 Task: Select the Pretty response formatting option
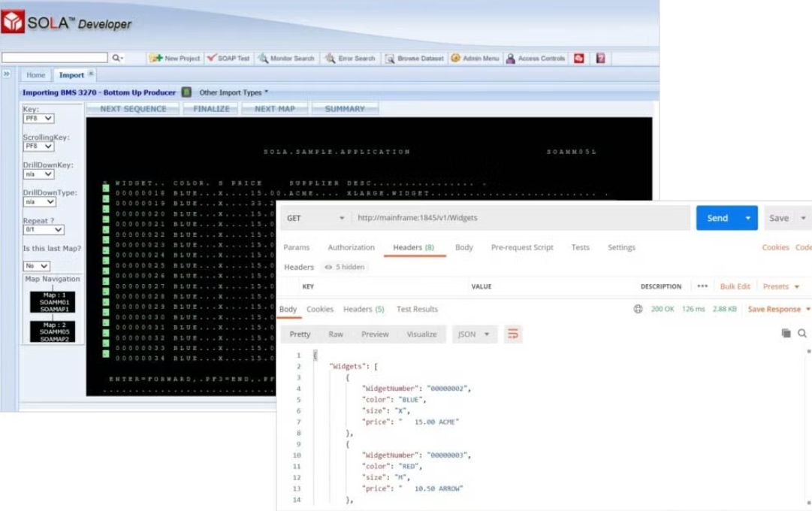click(x=300, y=334)
